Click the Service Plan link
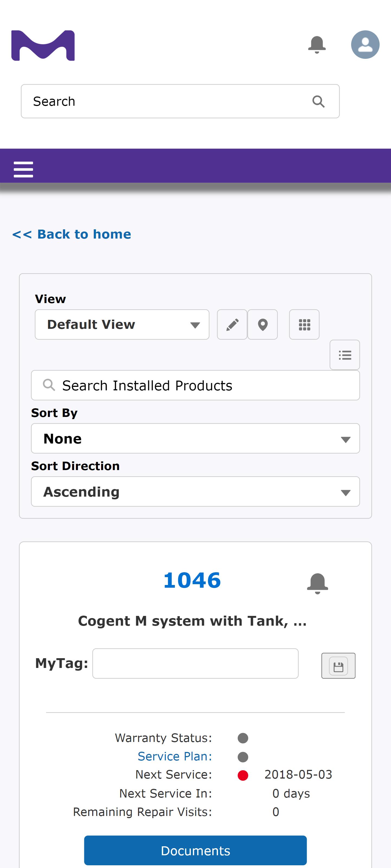 pyautogui.click(x=175, y=757)
